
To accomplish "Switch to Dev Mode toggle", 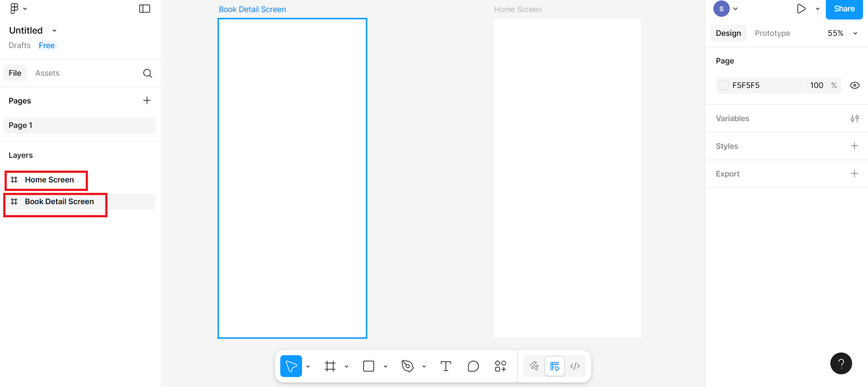I will click(x=575, y=366).
